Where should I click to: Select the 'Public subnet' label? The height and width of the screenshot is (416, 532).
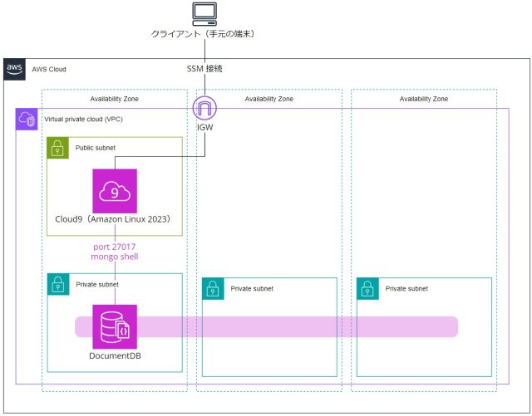[96, 148]
